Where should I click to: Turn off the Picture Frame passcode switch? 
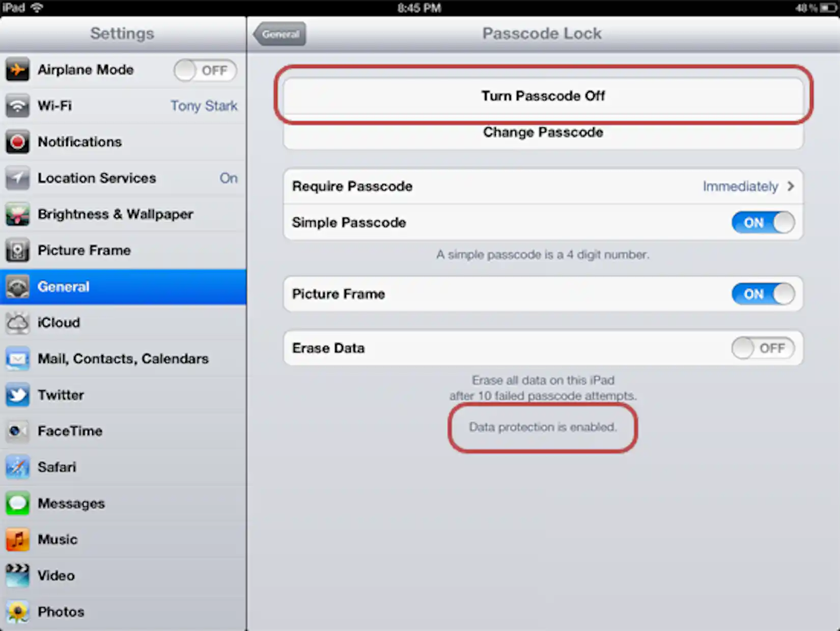click(x=763, y=294)
